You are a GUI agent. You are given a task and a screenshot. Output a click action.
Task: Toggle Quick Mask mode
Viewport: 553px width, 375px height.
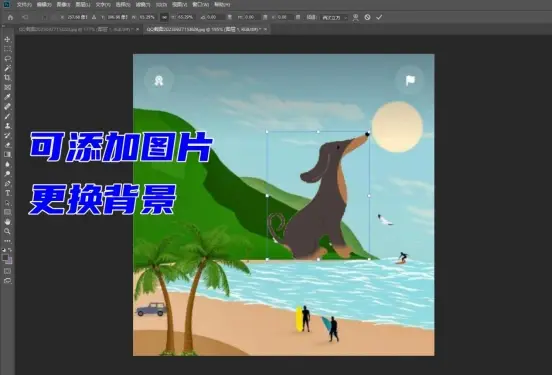coord(7,271)
